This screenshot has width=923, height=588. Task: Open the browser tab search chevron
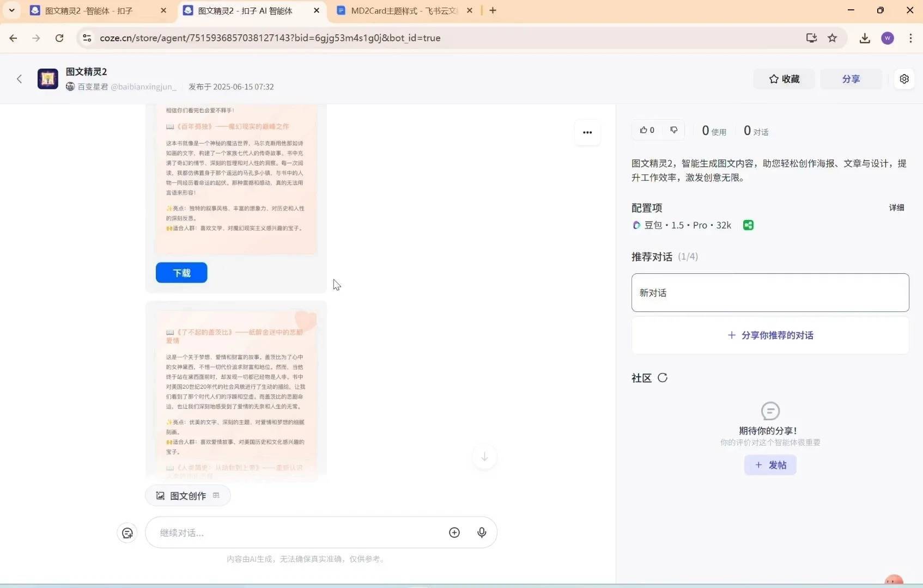pos(12,10)
